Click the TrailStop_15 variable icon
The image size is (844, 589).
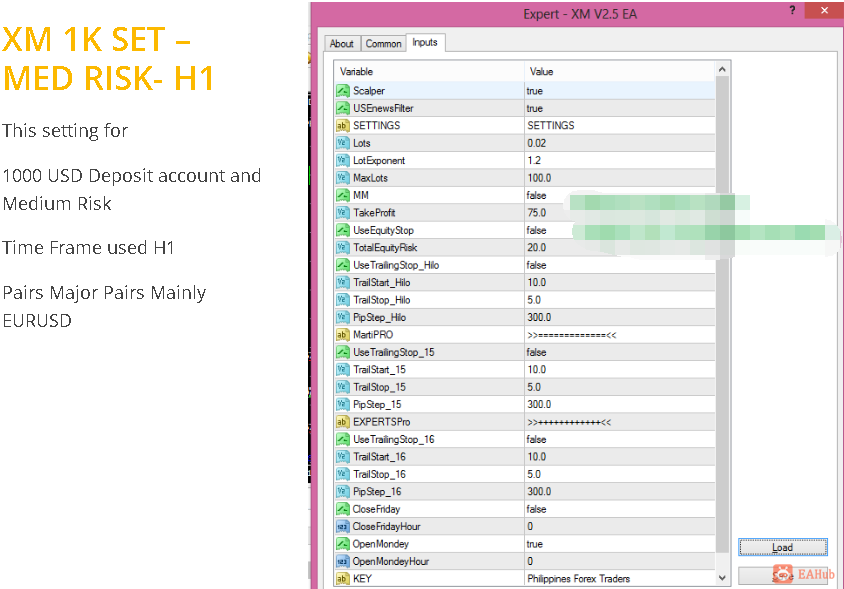click(x=342, y=387)
